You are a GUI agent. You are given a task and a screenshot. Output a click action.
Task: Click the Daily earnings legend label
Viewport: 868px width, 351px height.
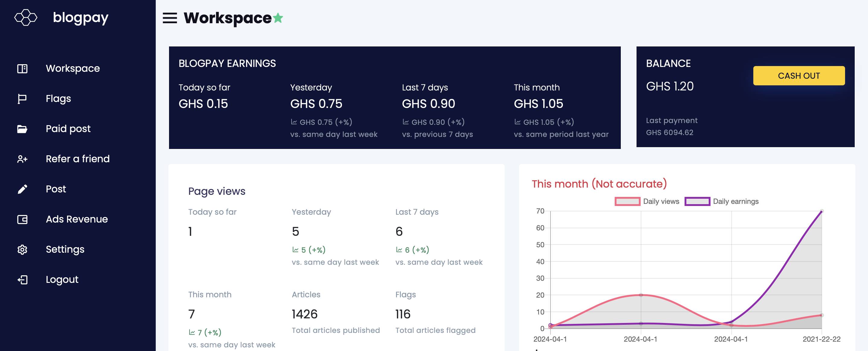tap(736, 201)
